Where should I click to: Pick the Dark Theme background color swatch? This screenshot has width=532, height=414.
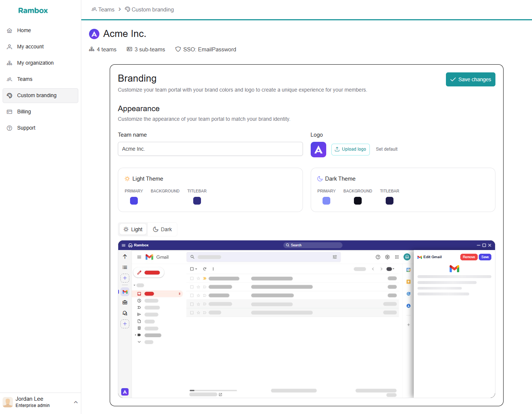tap(358, 201)
